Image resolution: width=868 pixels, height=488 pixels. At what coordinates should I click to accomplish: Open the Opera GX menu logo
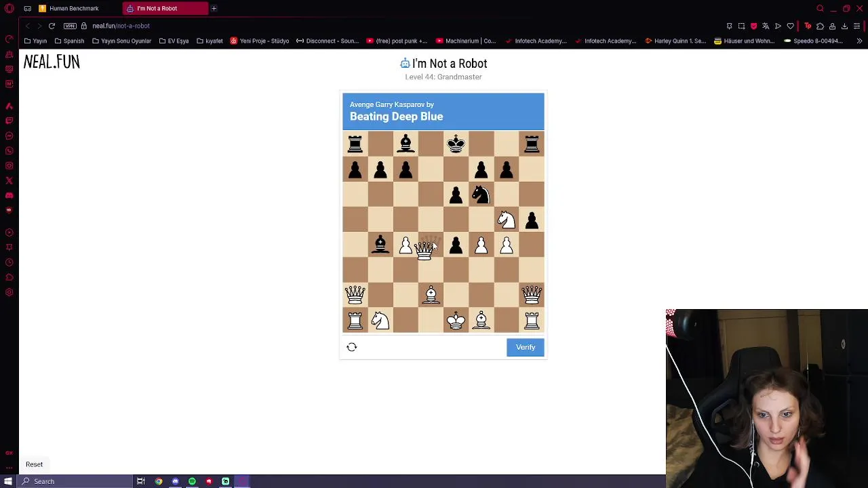pos(9,8)
